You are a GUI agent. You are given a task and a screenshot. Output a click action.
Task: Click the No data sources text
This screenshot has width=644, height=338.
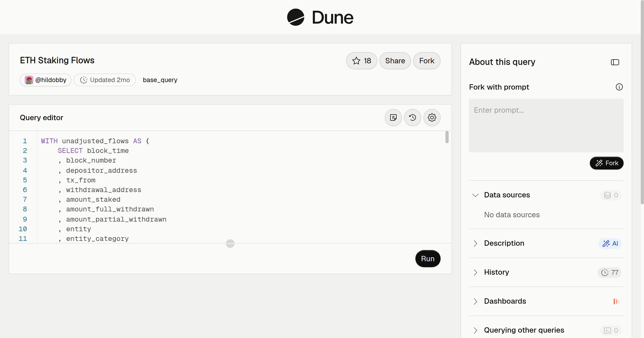click(x=512, y=215)
